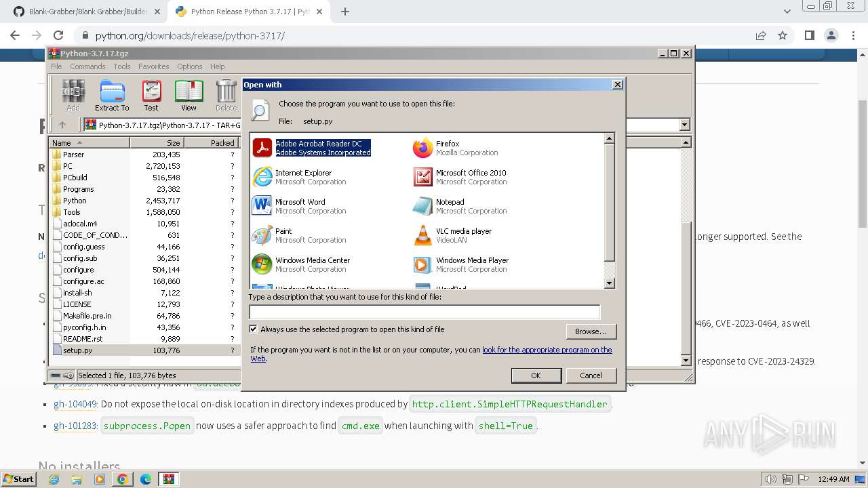Open WinRAR File menu
The width and height of the screenshot is (868, 488).
[x=56, y=66]
